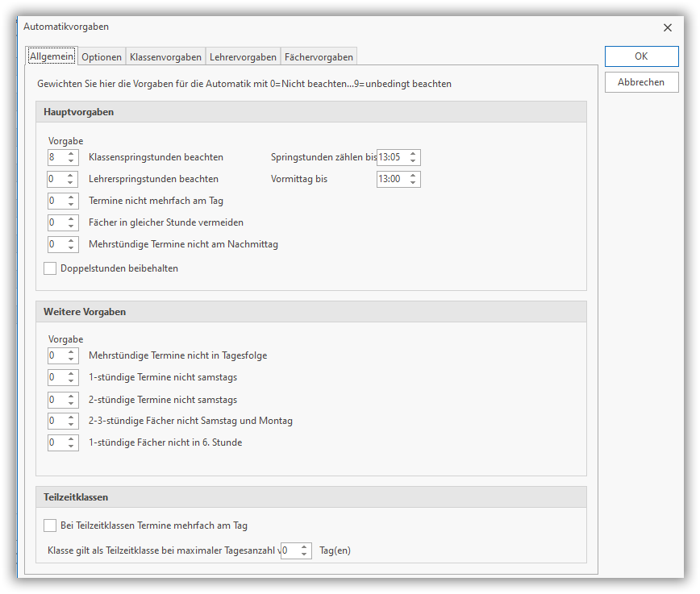This screenshot has width=700, height=594.
Task: Lower Vormittag bis time with down arrow
Action: click(x=413, y=183)
